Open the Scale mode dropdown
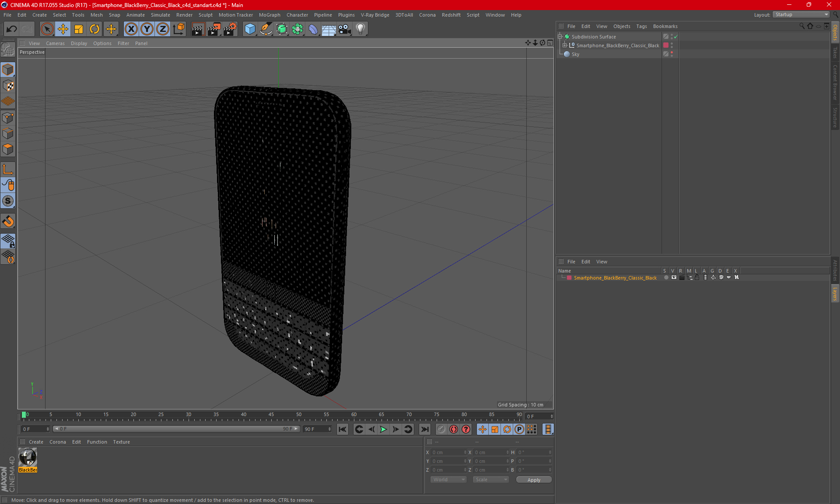Screen dimensions: 840x504 coord(491,479)
